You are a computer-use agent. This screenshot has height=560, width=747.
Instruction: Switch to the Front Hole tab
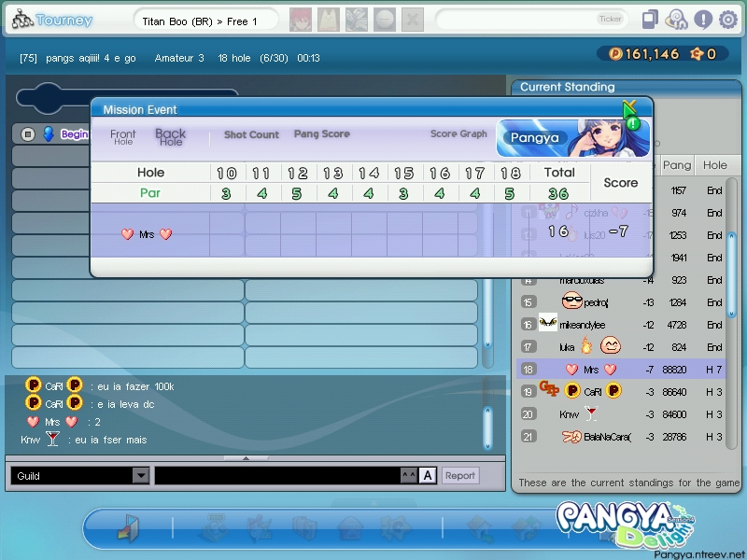[x=123, y=137]
